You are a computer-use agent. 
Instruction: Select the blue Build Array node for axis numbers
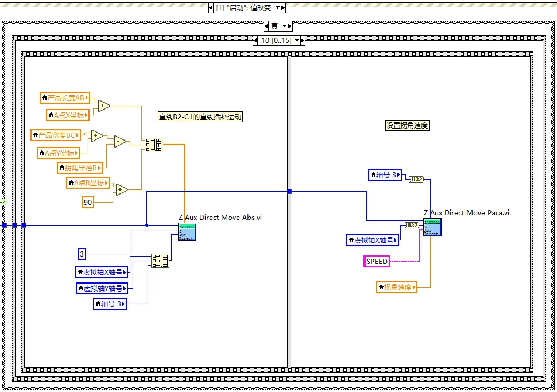[160, 261]
